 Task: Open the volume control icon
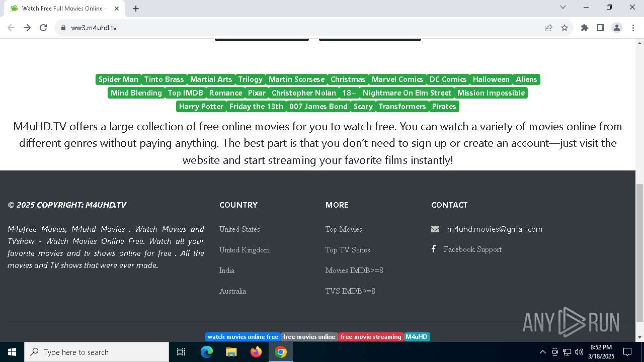coord(579,352)
